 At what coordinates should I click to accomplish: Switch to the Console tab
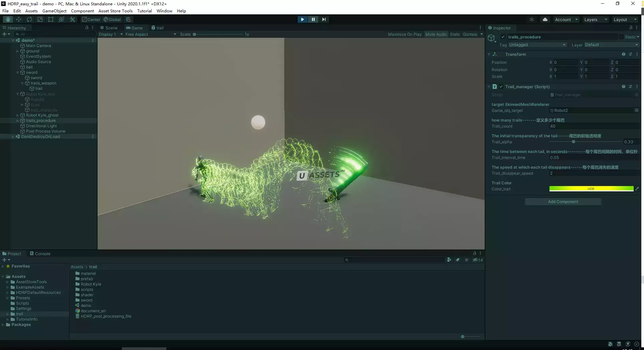[x=40, y=253]
